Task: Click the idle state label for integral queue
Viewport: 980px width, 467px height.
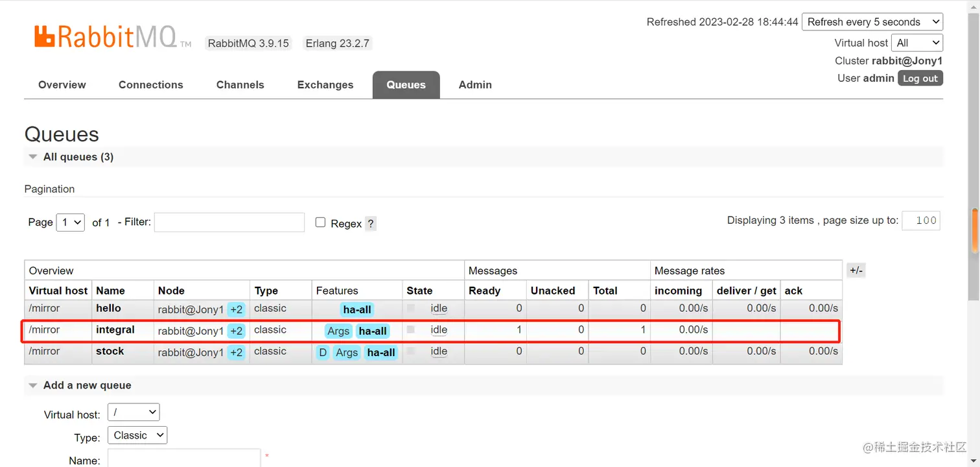Action: click(439, 330)
